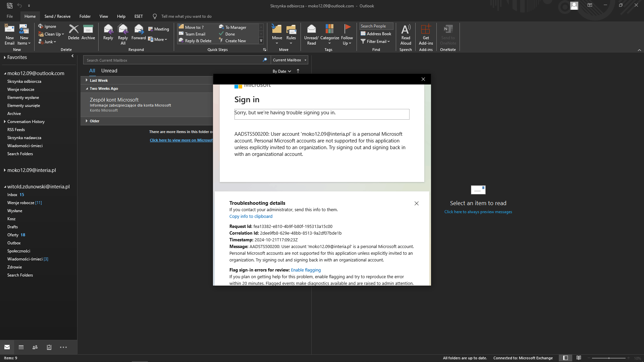Open Filter Email dropdown
The width and height of the screenshot is (644, 362).
point(375,42)
